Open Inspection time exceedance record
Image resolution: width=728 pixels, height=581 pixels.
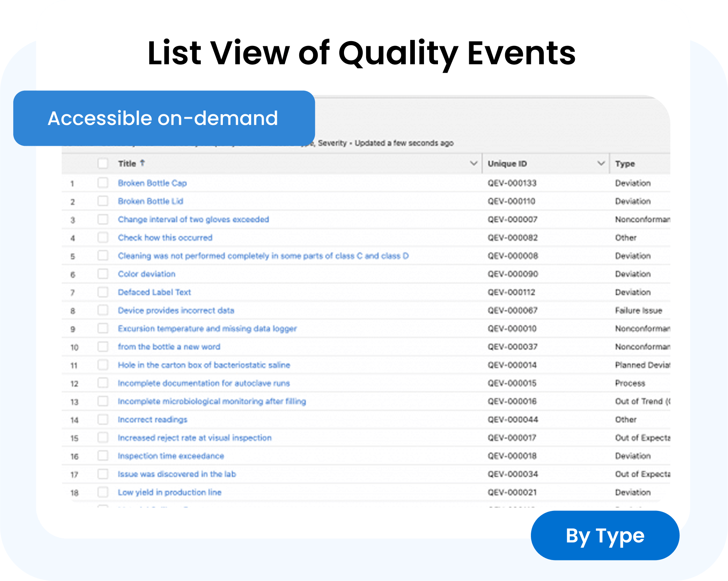[171, 456]
